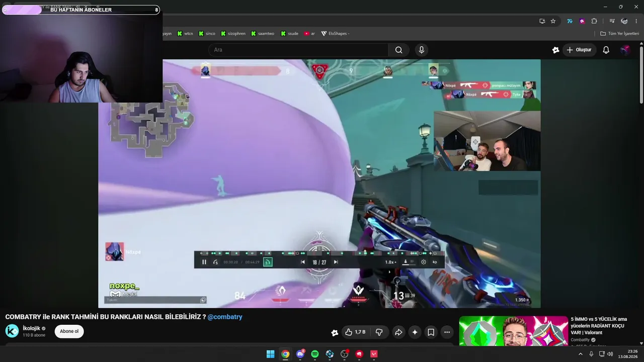Open the sinco bookmark
Screen dimensions: 644x362
[x=207, y=34]
